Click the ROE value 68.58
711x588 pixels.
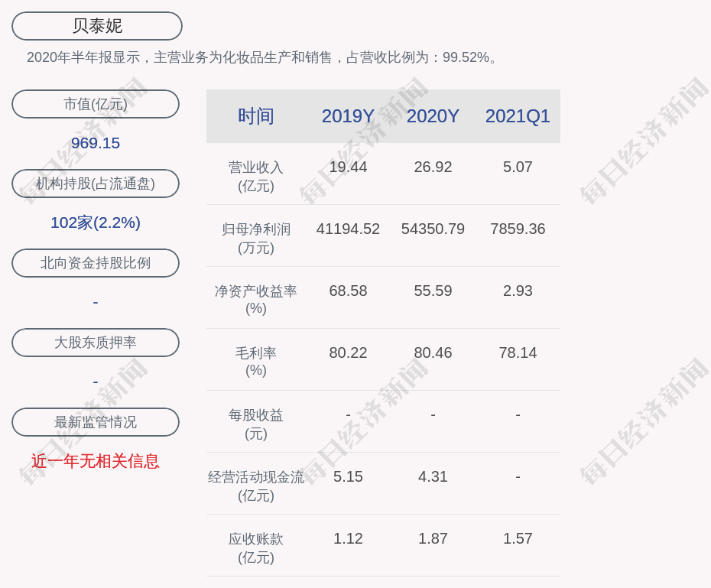pos(349,291)
